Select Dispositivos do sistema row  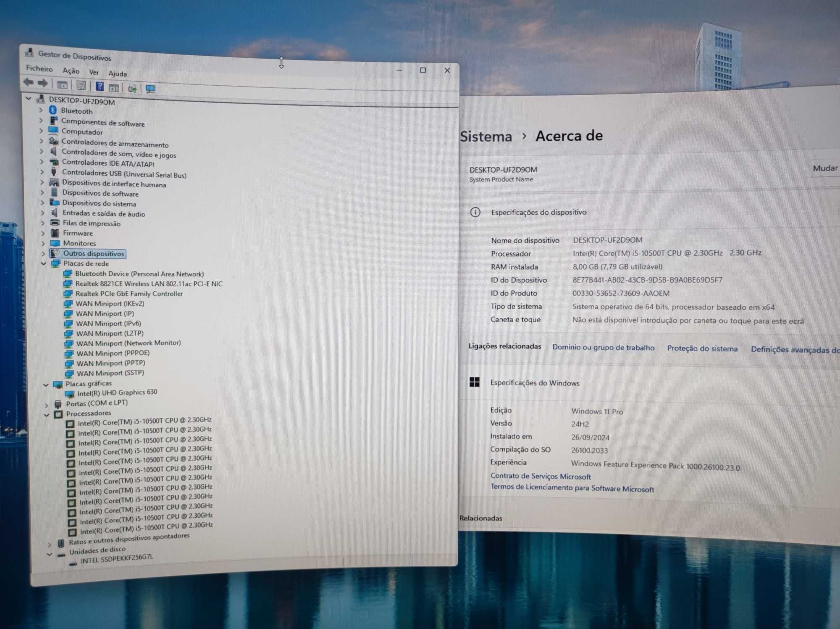pyautogui.click(x=99, y=203)
